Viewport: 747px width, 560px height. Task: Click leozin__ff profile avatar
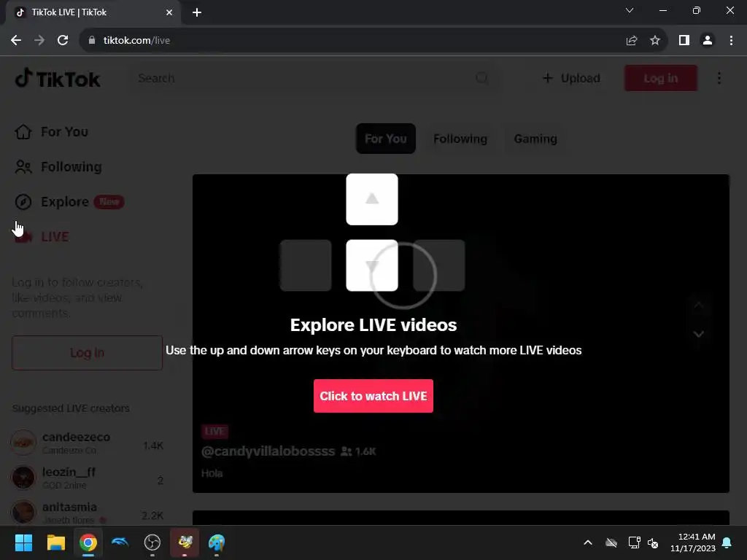[x=23, y=478]
